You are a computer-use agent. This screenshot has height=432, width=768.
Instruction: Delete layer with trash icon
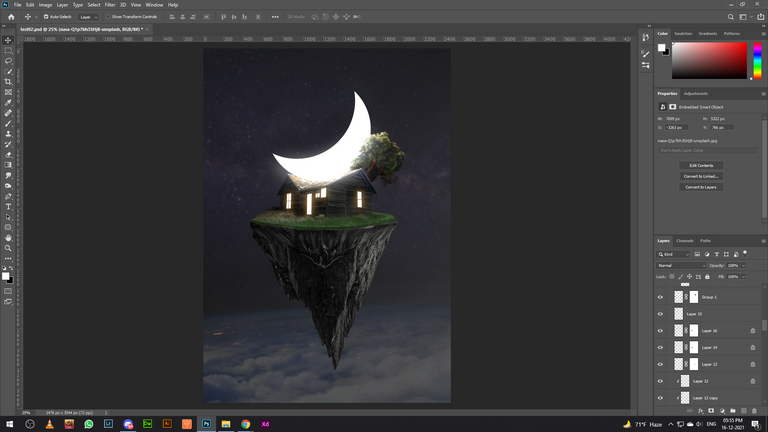pos(754,411)
